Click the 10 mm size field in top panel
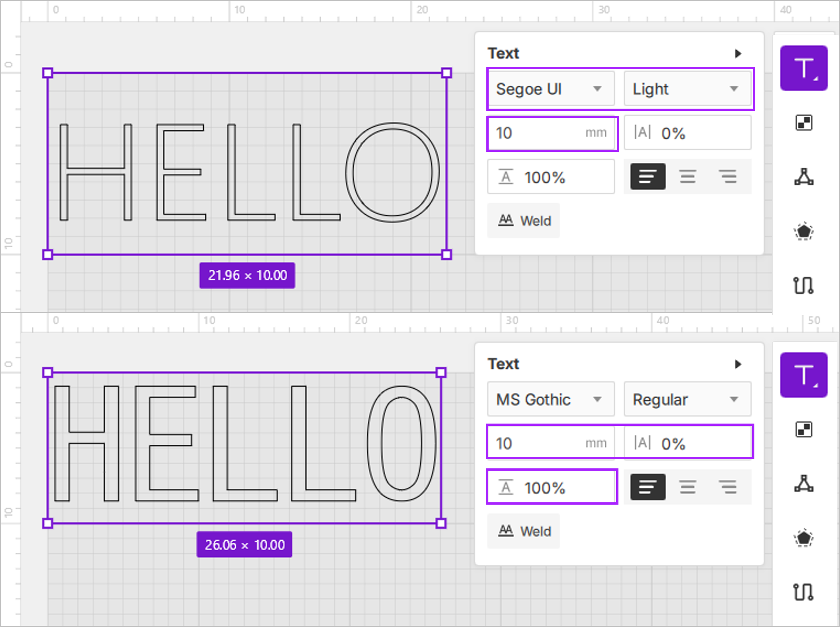Image resolution: width=840 pixels, height=627 pixels. click(x=539, y=133)
